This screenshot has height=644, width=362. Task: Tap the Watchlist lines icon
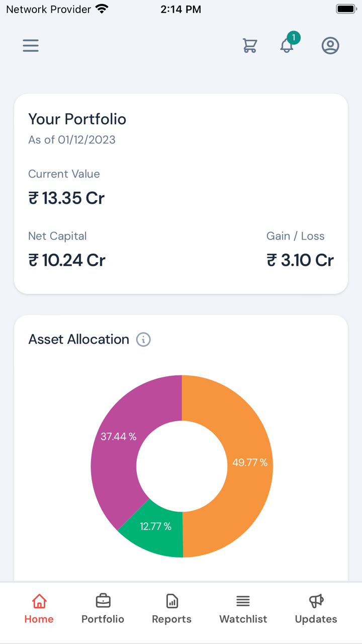pyautogui.click(x=243, y=601)
